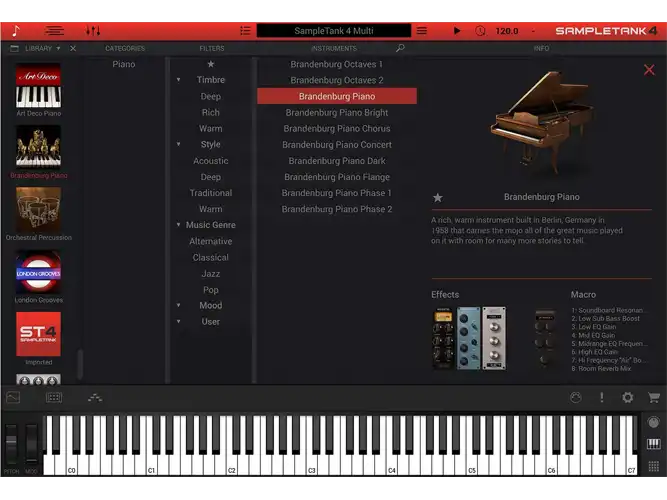667x500 pixels.
Task: Load Brandenburg Piano Chorus instrument
Action: click(336, 129)
